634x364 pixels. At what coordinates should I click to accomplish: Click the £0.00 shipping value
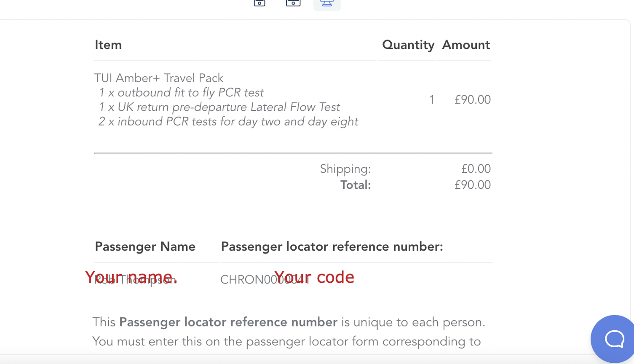click(476, 169)
